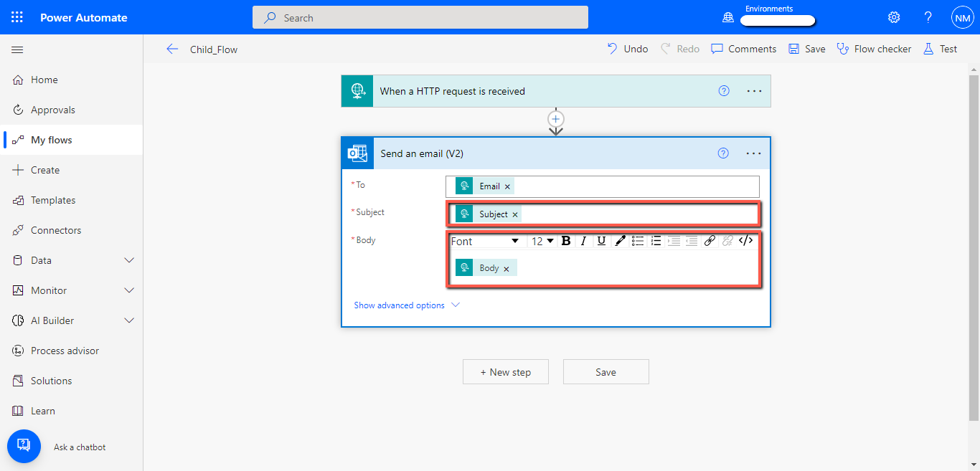Viewport: 980px width, 471px height.
Task: Toggle underline formatting in Body editor
Action: tap(602, 241)
